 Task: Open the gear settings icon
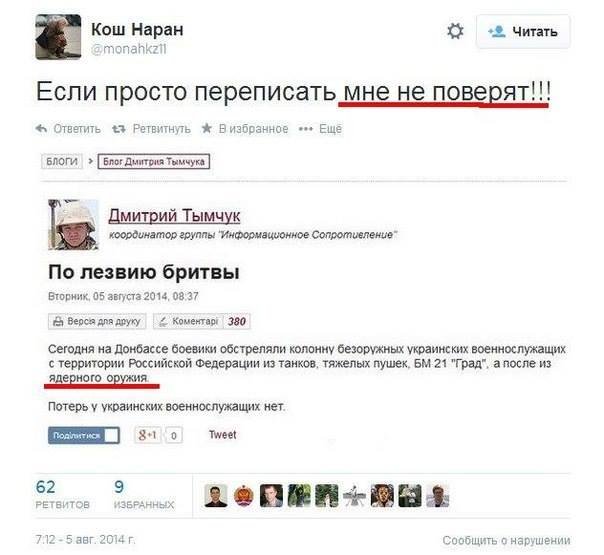point(455,31)
